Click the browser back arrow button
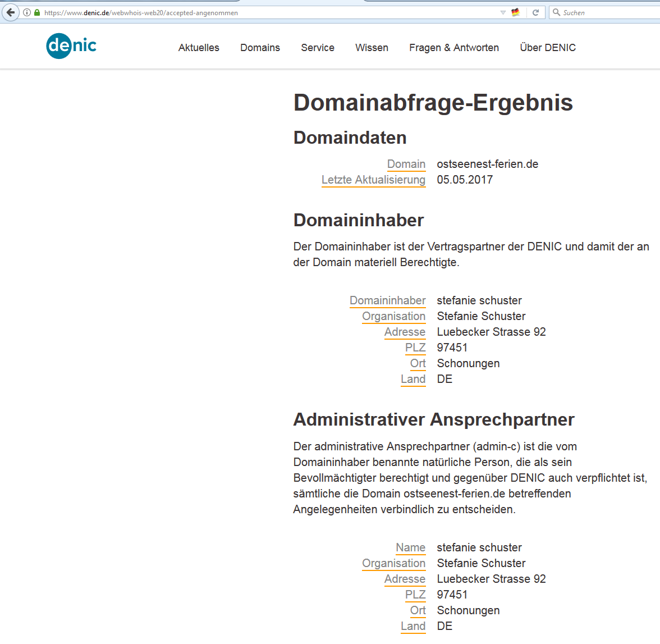The width and height of the screenshot is (660, 644). tap(11, 13)
